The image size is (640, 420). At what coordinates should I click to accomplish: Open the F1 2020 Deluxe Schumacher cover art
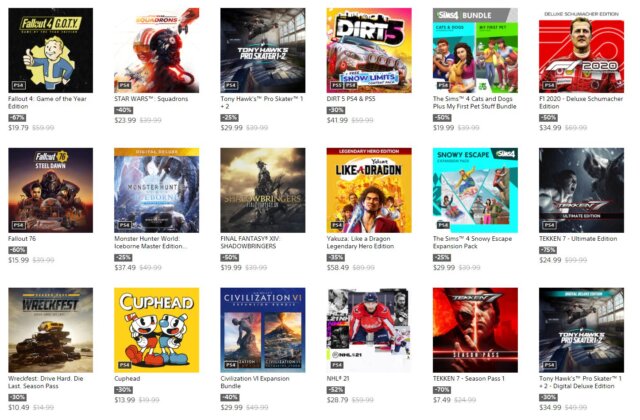tap(581, 50)
